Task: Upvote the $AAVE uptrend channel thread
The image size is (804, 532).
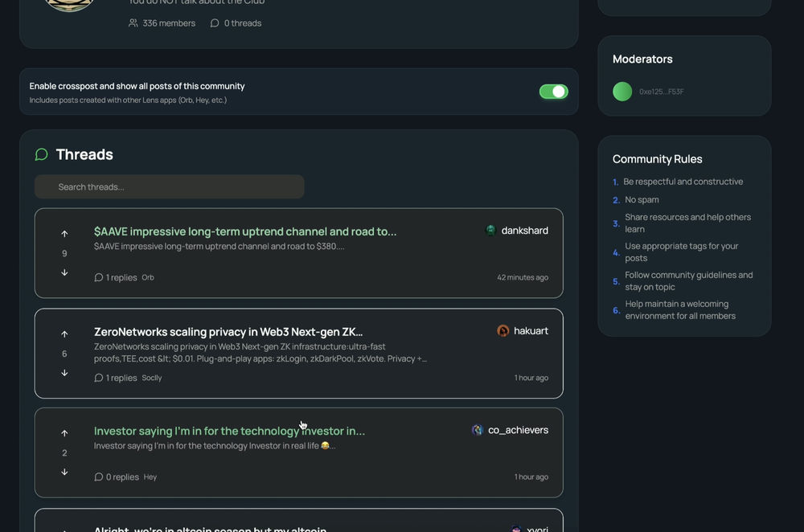Action: (x=64, y=234)
